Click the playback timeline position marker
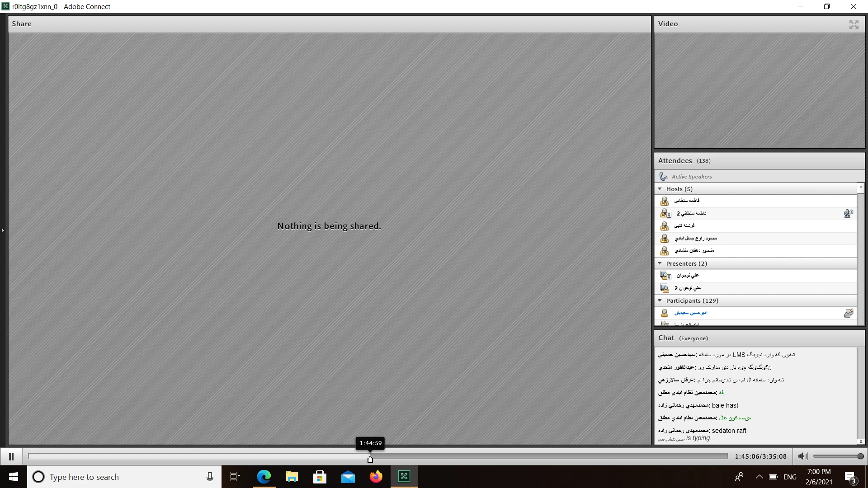 pos(370,459)
